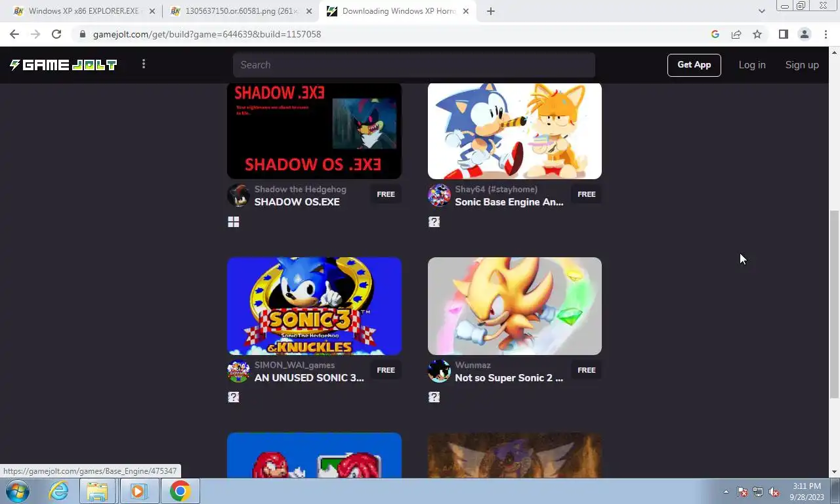
Task: Open the Chrome profile icon
Action: (805, 34)
